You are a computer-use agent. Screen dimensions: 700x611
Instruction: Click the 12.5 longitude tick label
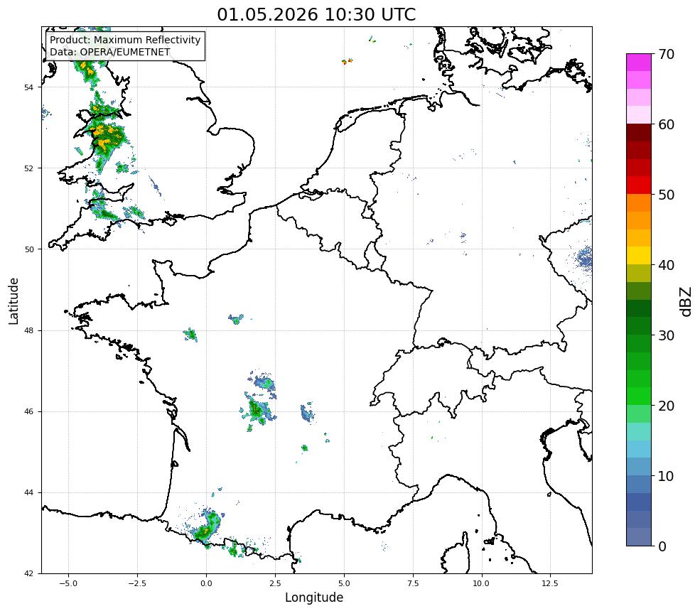coord(550,583)
